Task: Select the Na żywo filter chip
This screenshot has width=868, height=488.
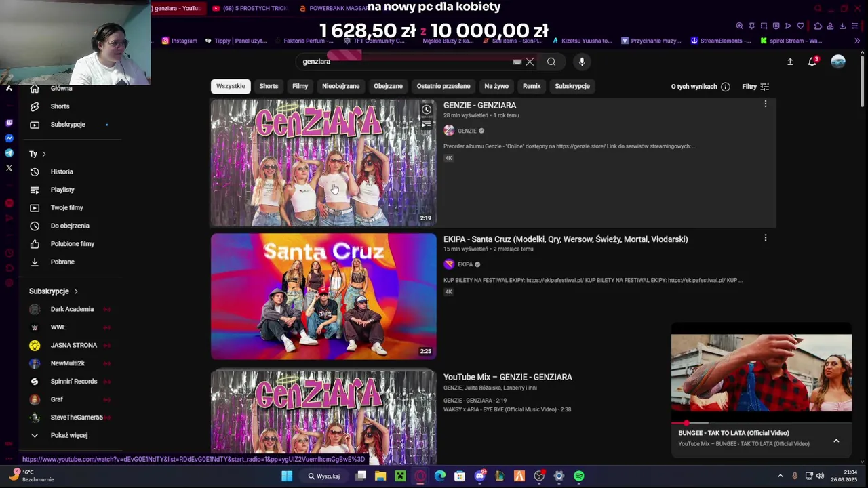Action: tap(496, 86)
